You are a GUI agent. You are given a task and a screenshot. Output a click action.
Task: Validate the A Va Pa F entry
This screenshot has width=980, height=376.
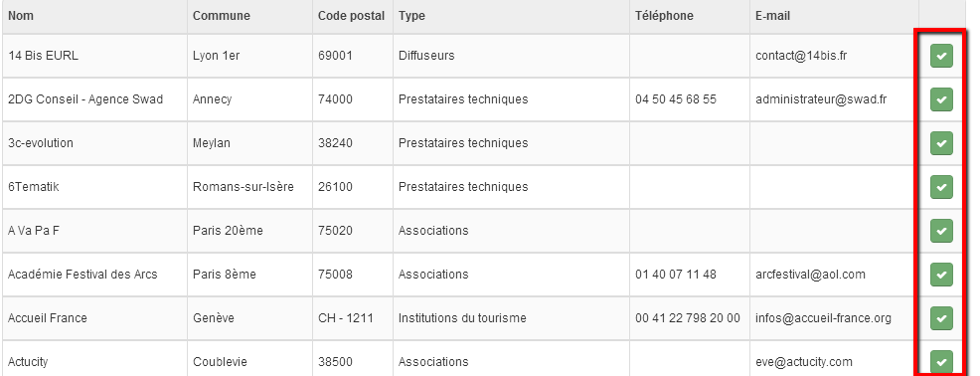click(x=941, y=231)
